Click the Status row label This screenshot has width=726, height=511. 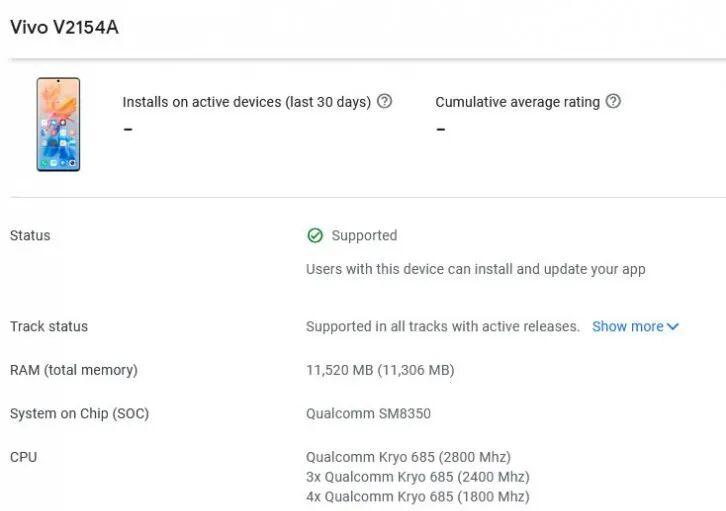(x=30, y=236)
